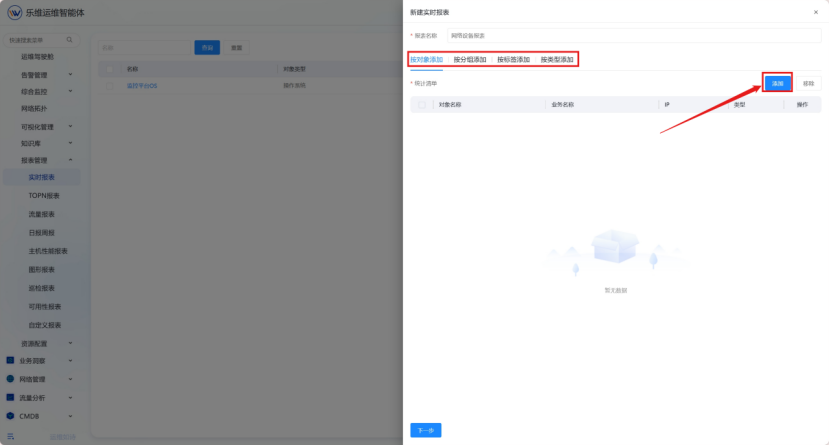Screen dimensions: 830x445
Task: Click the 乐维运维智能体 logo icon
Action: [x=14, y=12]
